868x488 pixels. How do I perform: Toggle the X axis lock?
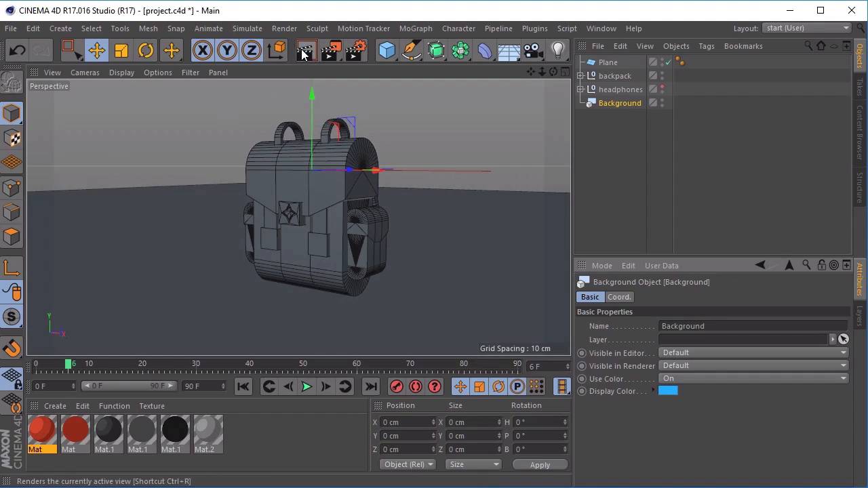202,51
